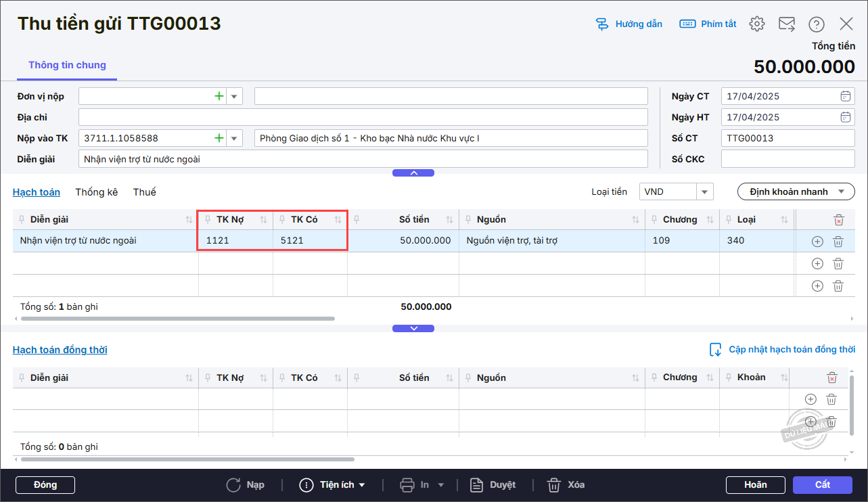This screenshot has width=868, height=502.
Task: Expand the Loại tiền VND dropdown
Action: [x=705, y=192]
